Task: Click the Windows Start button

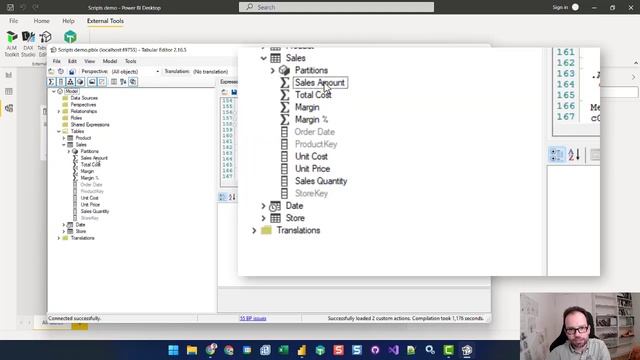Action: 173,350
